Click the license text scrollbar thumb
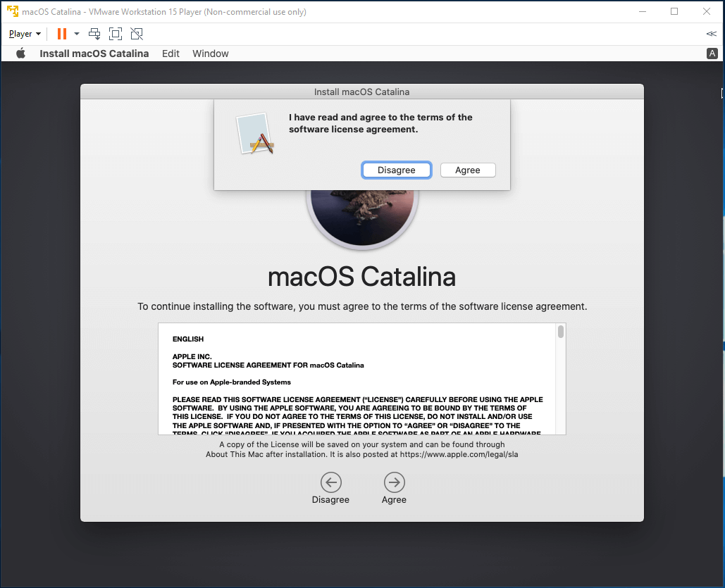This screenshot has height=588, width=725. point(561,332)
